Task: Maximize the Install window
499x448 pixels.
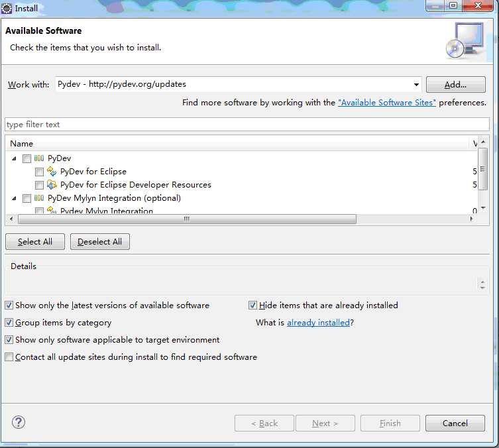Action: click(x=453, y=5)
